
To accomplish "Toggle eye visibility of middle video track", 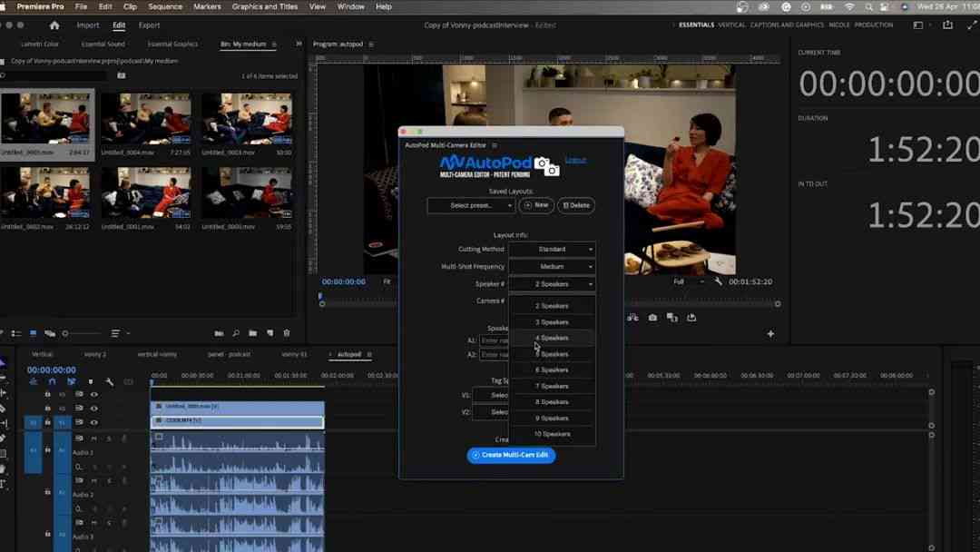I will tap(93, 409).
